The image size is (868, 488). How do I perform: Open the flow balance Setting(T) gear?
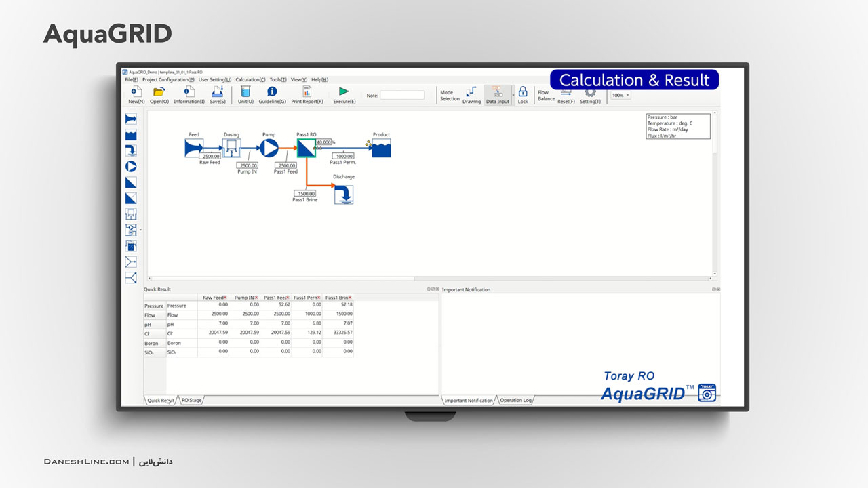click(x=590, y=94)
